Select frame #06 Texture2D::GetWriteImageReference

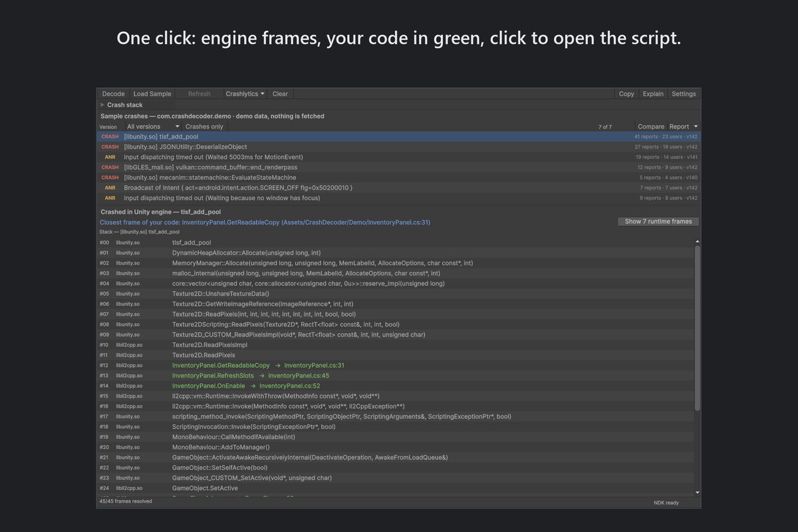point(396,304)
